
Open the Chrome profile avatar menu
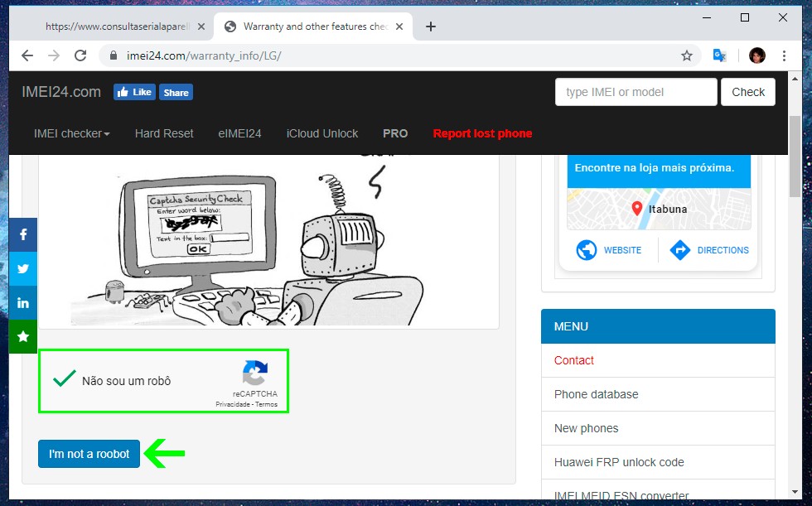tap(756, 55)
